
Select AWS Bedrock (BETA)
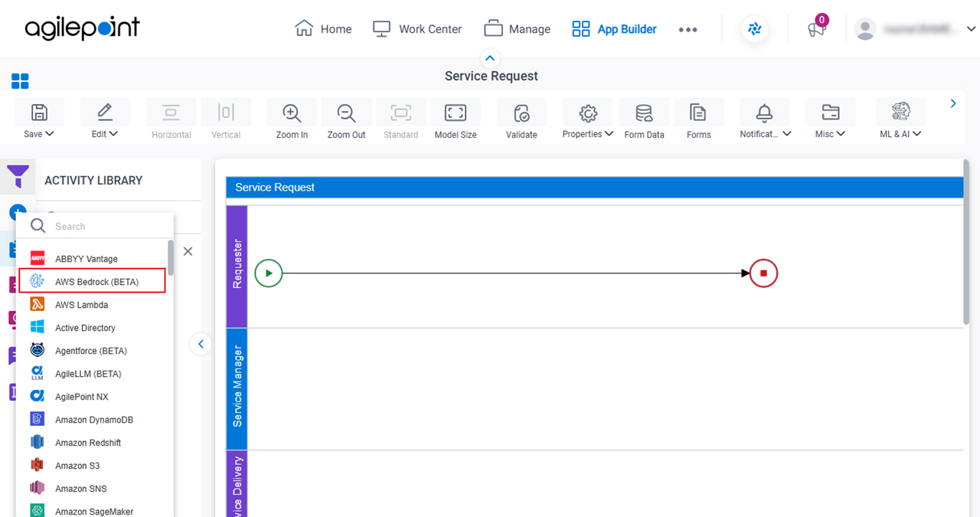93,281
